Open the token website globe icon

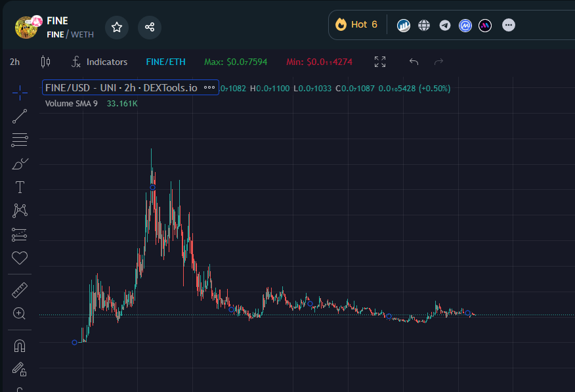(x=424, y=26)
